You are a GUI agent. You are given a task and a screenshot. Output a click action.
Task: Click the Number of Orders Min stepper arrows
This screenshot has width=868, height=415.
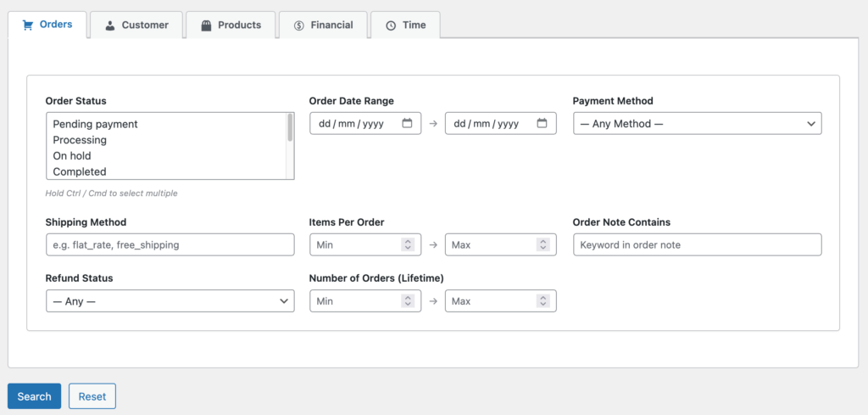pyautogui.click(x=408, y=301)
